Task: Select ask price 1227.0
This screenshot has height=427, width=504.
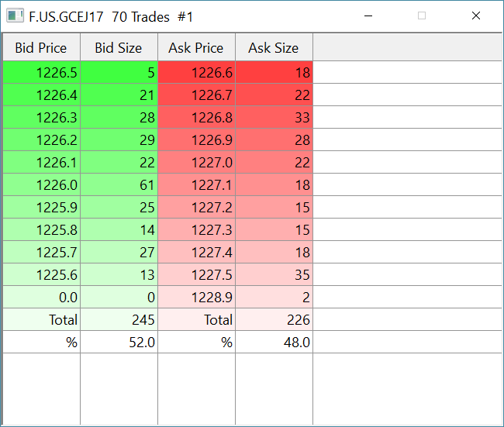Action: (196, 162)
